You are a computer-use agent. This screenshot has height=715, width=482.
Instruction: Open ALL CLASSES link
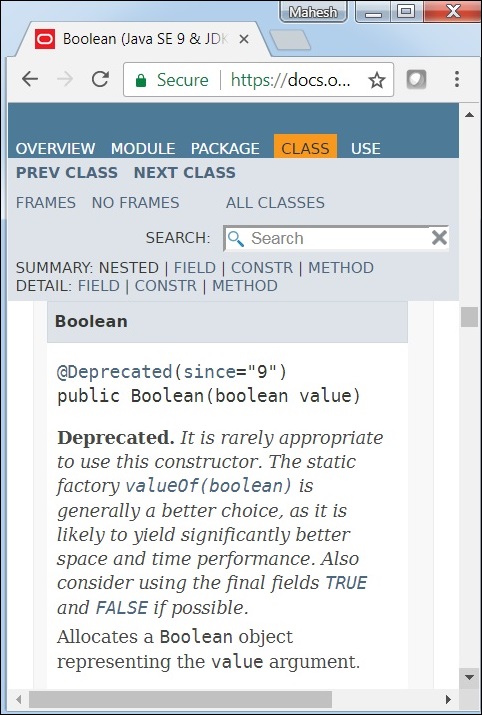(x=275, y=202)
